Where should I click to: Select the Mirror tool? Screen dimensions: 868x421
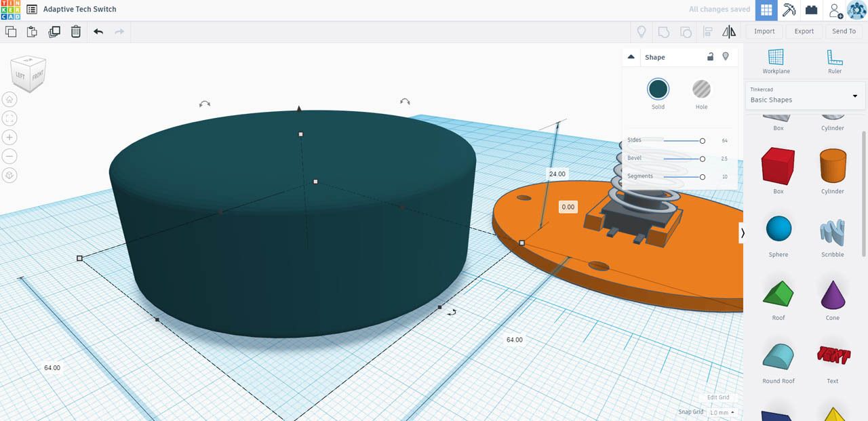[x=729, y=31]
